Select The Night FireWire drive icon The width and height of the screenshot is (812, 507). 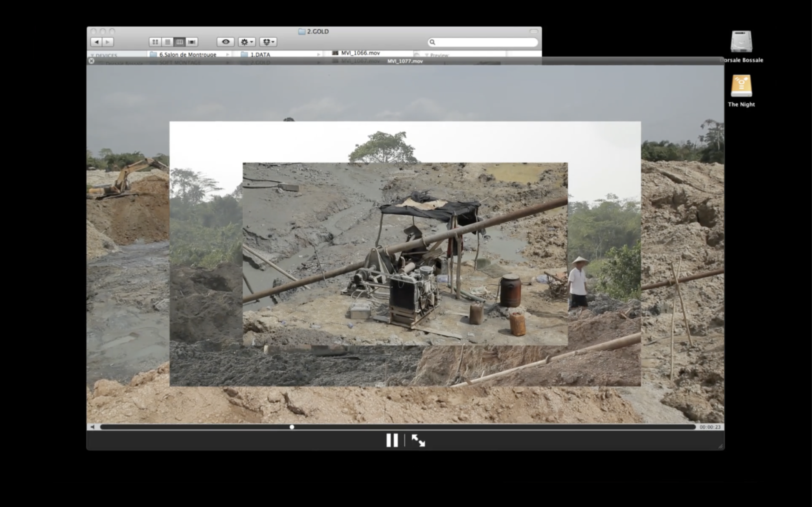(x=741, y=86)
